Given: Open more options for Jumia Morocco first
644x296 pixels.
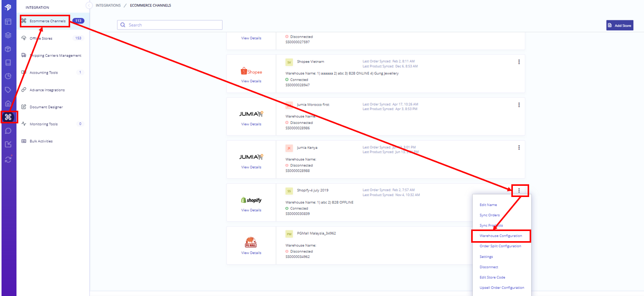Looking at the screenshot, I should (519, 105).
